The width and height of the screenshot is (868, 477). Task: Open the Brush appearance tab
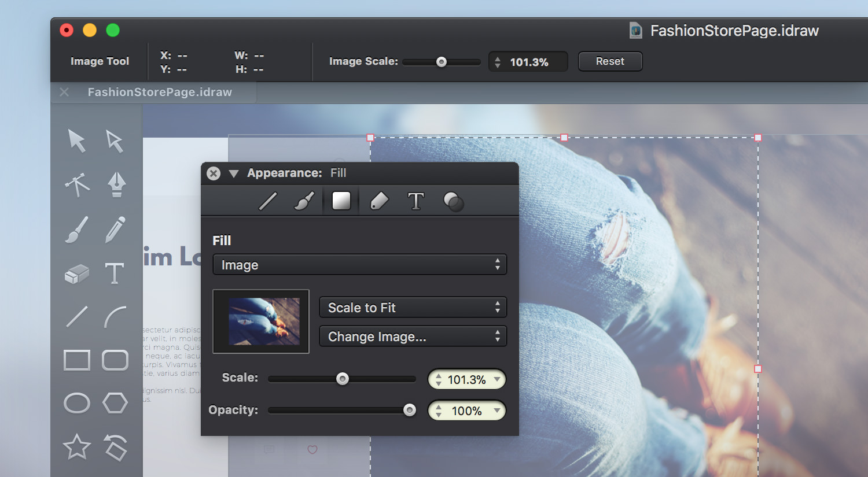pyautogui.click(x=304, y=201)
